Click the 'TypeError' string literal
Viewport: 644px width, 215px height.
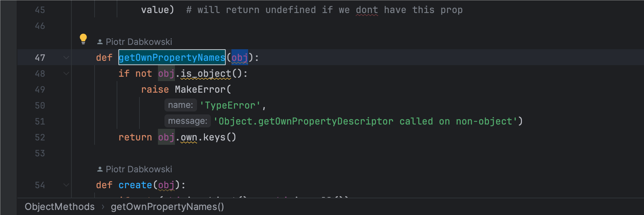(230, 105)
